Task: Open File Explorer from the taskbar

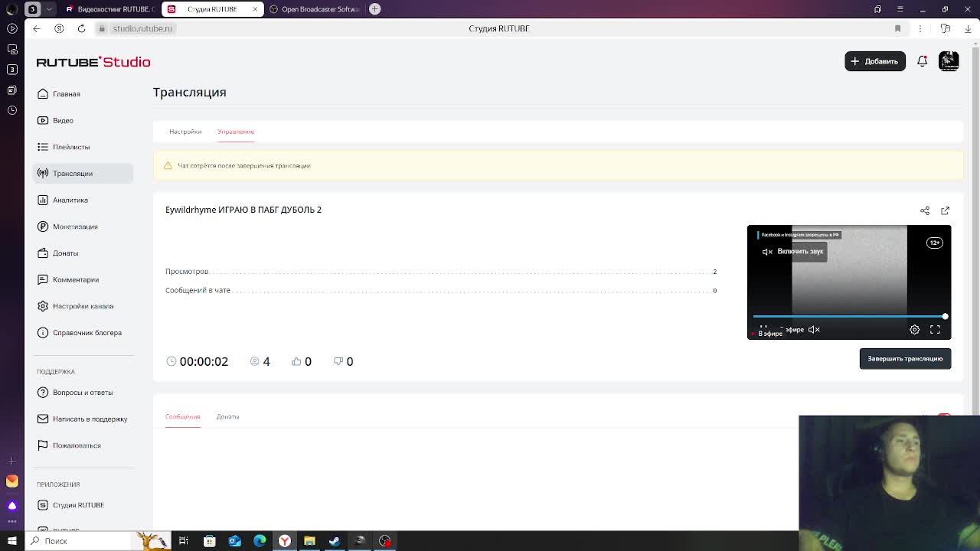Action: coord(309,541)
